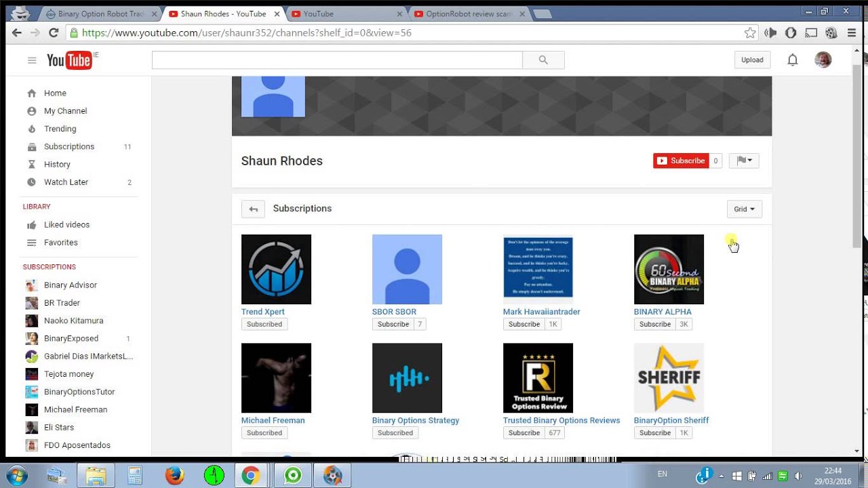Click the red Subscribe button for Shaun Rhodes
The image size is (868, 488).
pyautogui.click(x=681, y=161)
